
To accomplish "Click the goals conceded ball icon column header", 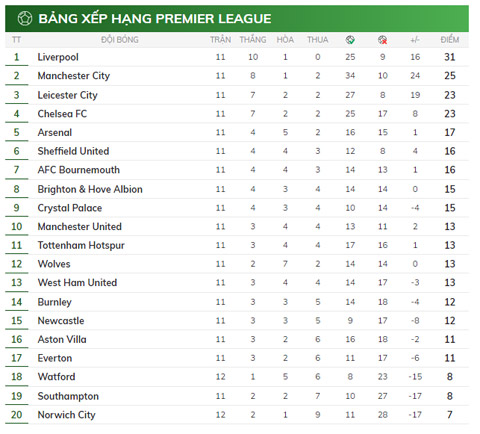I will [x=383, y=40].
